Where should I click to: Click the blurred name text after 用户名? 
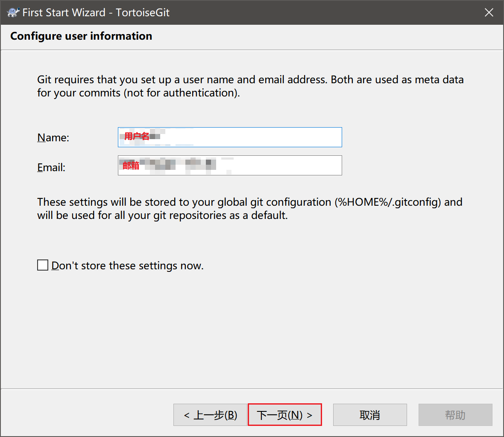coord(155,137)
